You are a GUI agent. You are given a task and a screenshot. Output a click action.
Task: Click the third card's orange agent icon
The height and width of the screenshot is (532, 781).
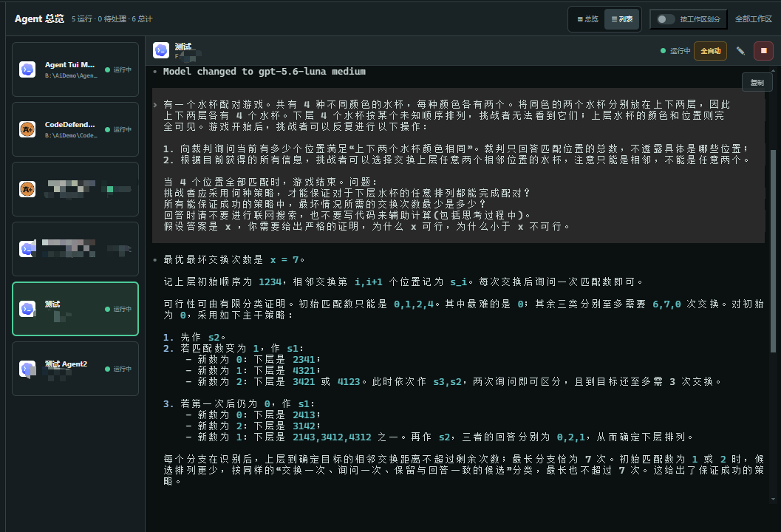[x=27, y=189]
